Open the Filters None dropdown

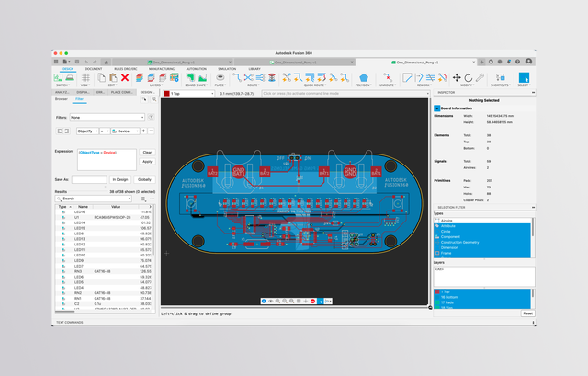coord(107,118)
